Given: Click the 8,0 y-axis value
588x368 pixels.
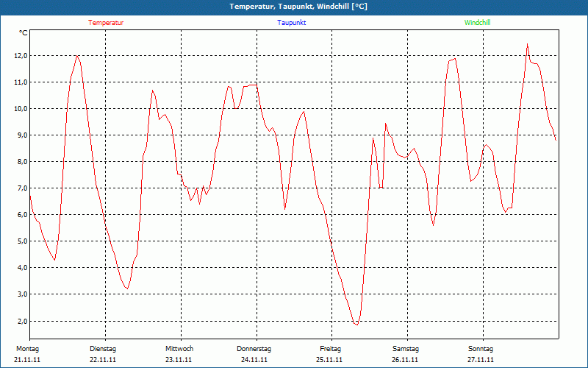Looking at the screenshot, I should coord(23,162).
